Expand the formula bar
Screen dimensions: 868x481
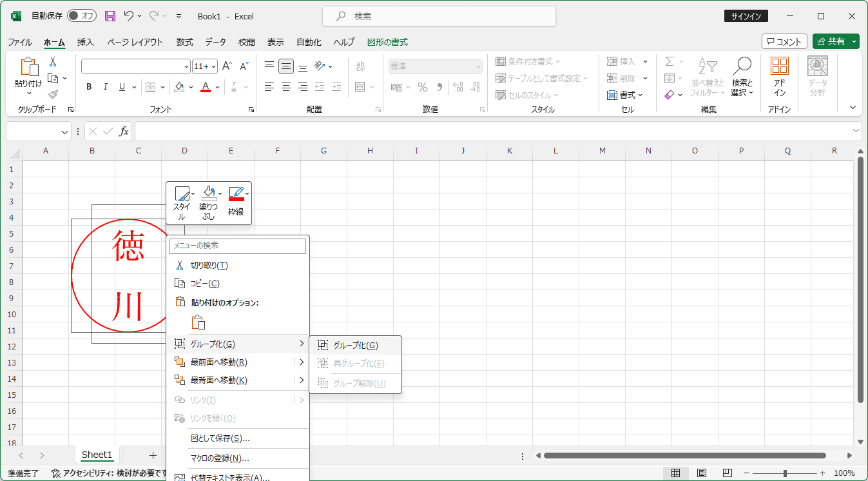point(856,131)
